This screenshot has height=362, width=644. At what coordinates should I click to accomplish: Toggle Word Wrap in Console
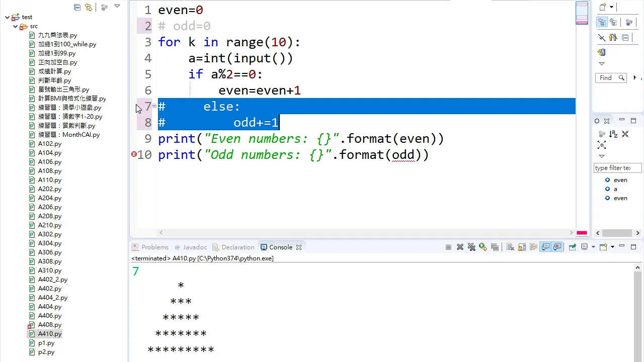click(533, 247)
